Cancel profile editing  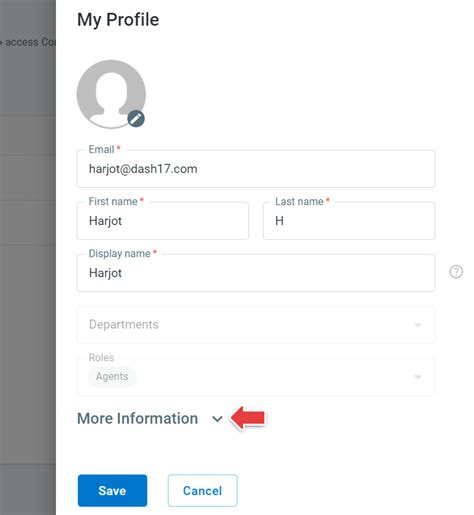[202, 491]
